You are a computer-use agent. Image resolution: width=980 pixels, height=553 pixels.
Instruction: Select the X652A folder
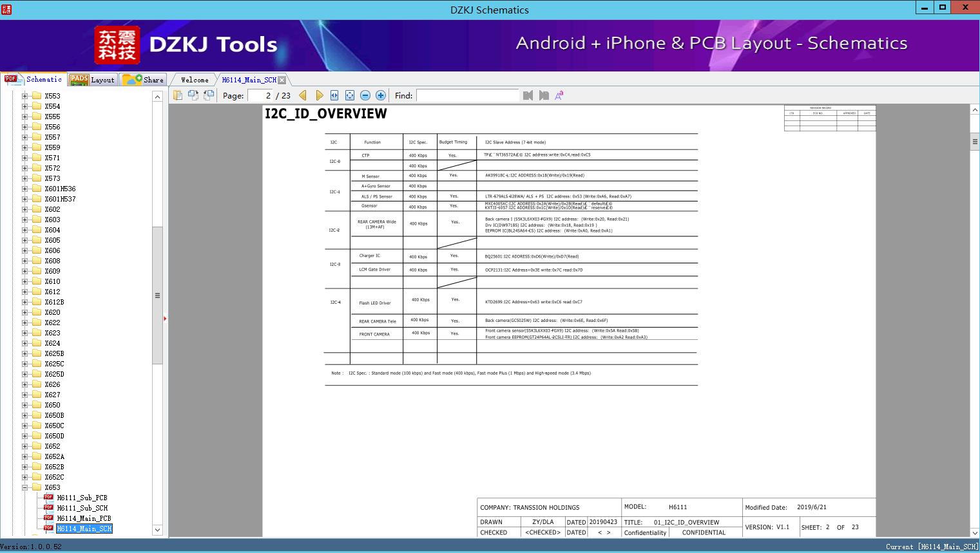[54, 456]
